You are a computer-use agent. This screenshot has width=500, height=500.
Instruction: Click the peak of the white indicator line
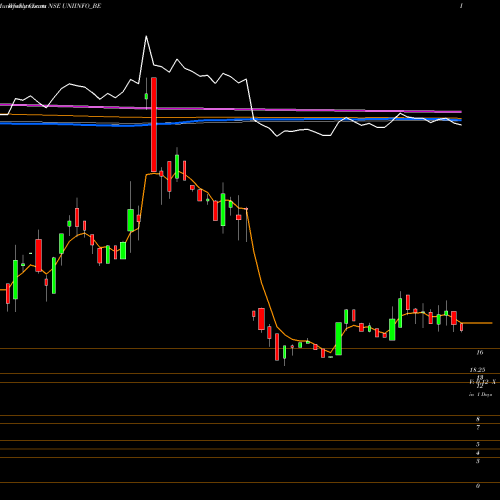(x=146, y=36)
